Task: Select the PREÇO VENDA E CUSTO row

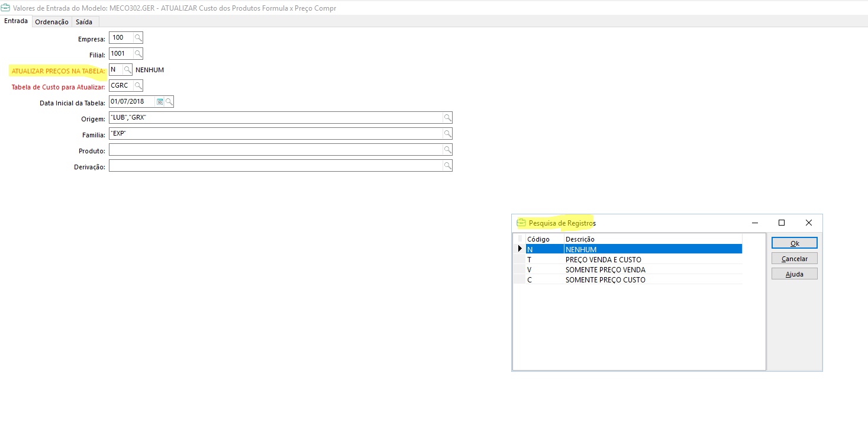Action: (x=634, y=259)
